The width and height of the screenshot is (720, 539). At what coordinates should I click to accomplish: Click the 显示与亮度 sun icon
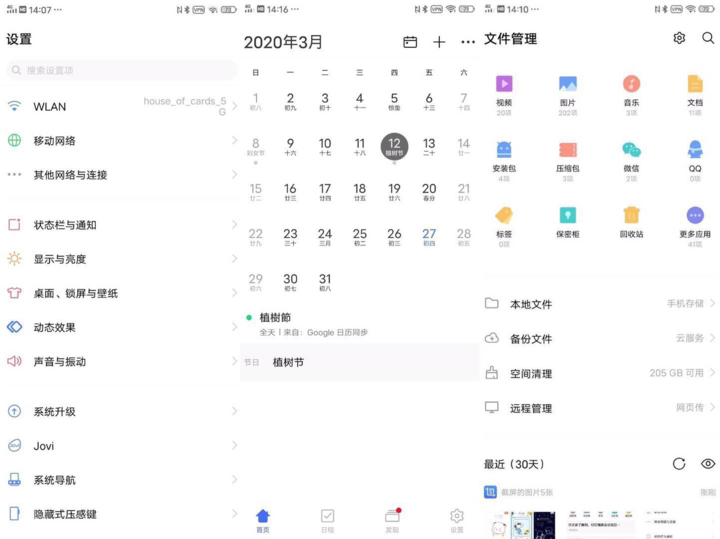point(15,258)
